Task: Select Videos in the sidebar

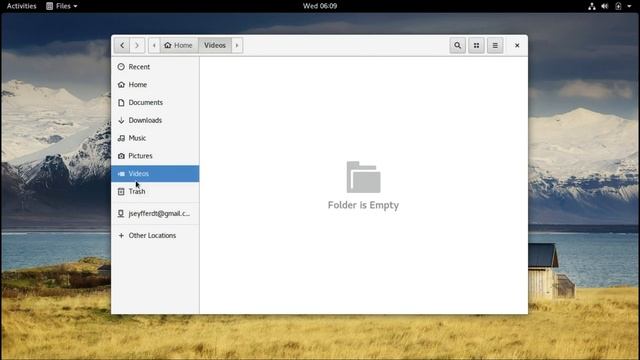Action: tap(155, 173)
